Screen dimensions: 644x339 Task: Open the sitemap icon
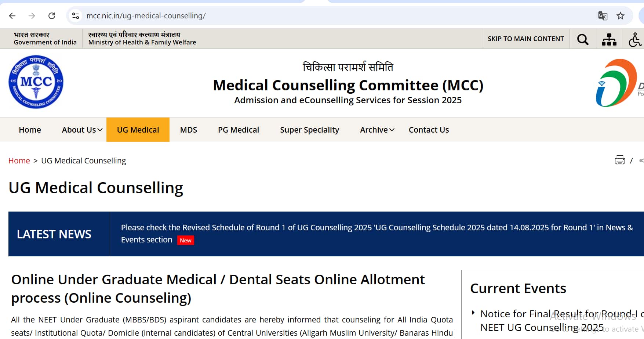[609, 39]
